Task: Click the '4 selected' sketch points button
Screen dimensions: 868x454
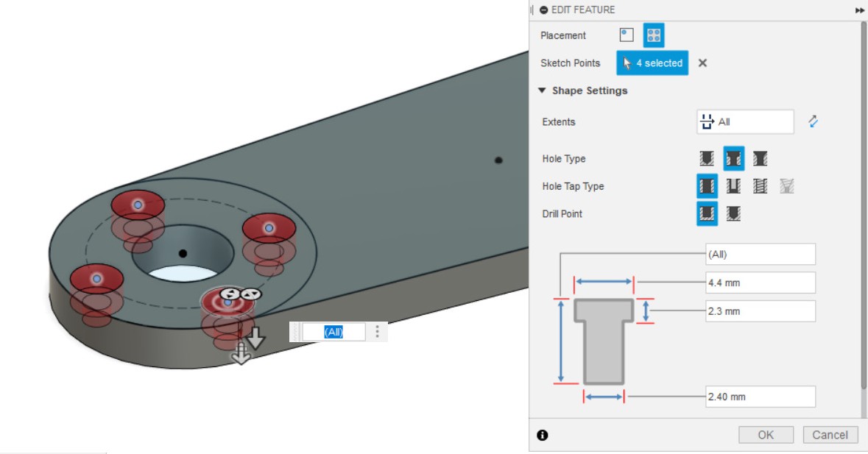Action: [652, 63]
